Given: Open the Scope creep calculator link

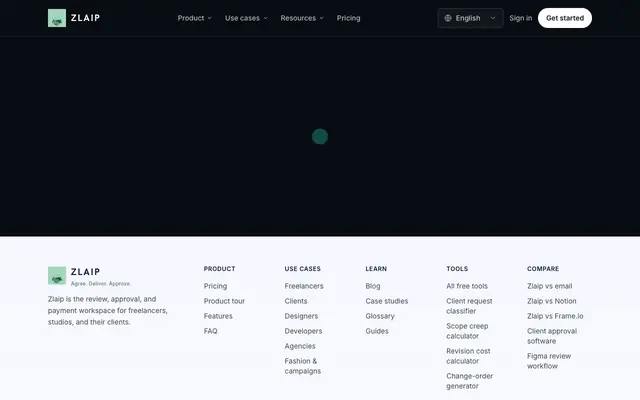Looking at the screenshot, I should 467,331.
